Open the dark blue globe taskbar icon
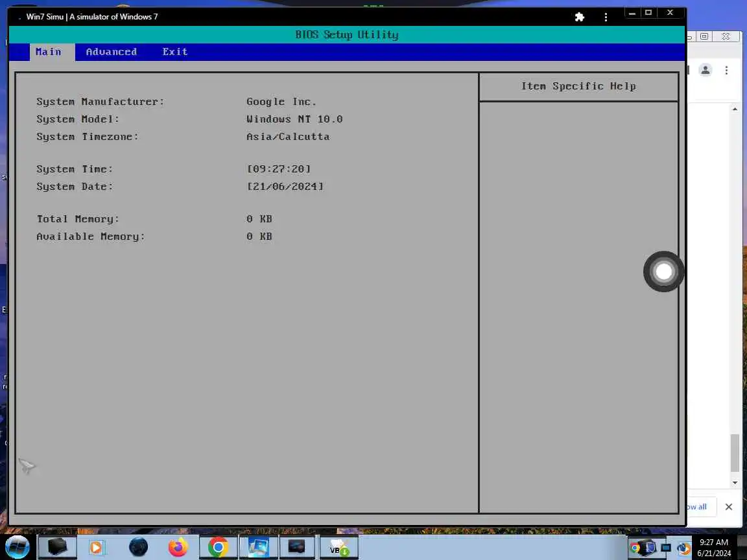 (x=138, y=547)
